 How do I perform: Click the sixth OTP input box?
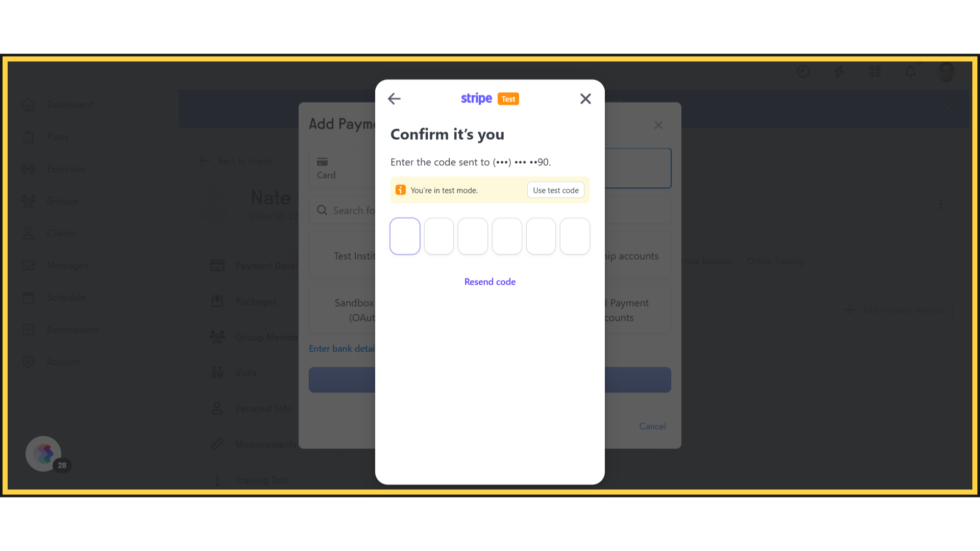(575, 236)
